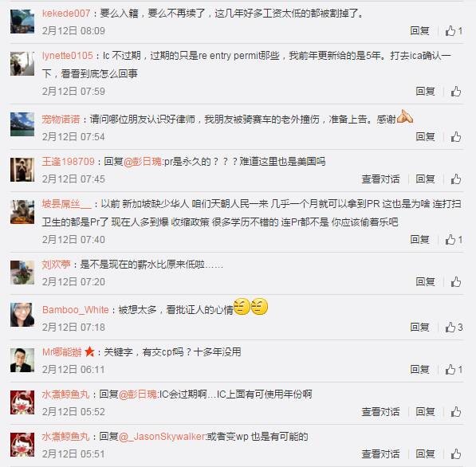Open the @_JasonSkywalker mention link
476x467 pixels.
click(162, 437)
